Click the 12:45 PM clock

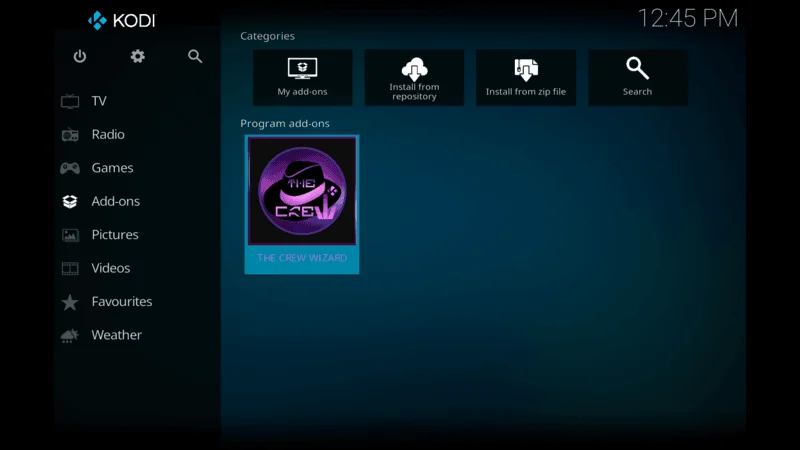tap(688, 19)
